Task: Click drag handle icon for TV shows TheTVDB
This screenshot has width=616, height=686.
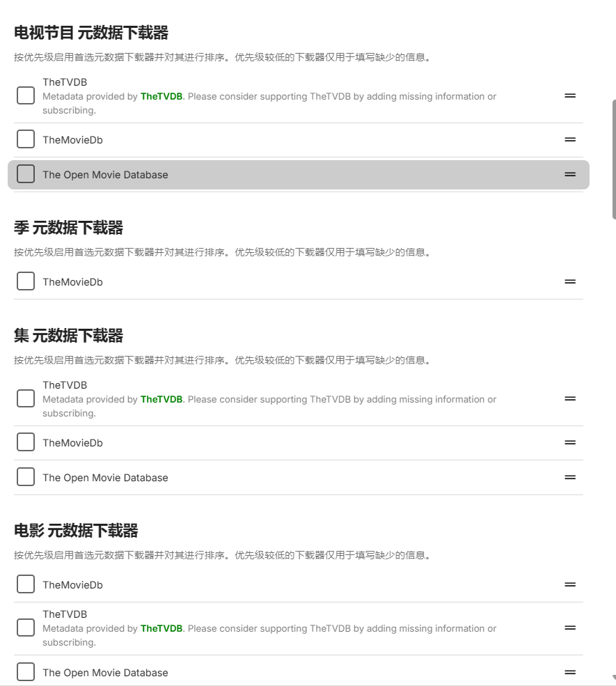Action: (x=570, y=96)
